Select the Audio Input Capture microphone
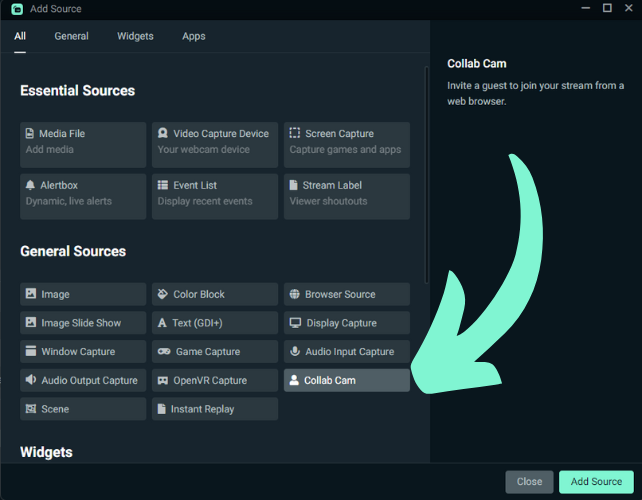 [347, 352]
